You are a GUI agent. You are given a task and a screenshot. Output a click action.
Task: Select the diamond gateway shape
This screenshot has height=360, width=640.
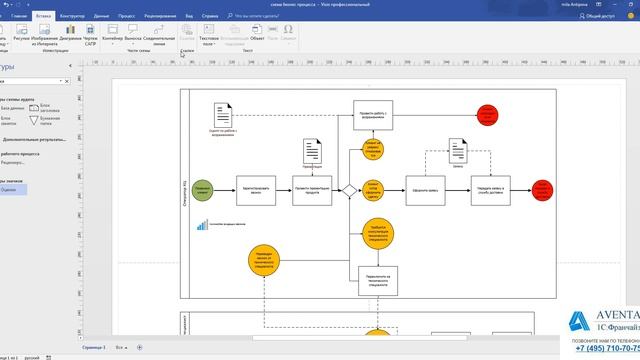(x=349, y=191)
